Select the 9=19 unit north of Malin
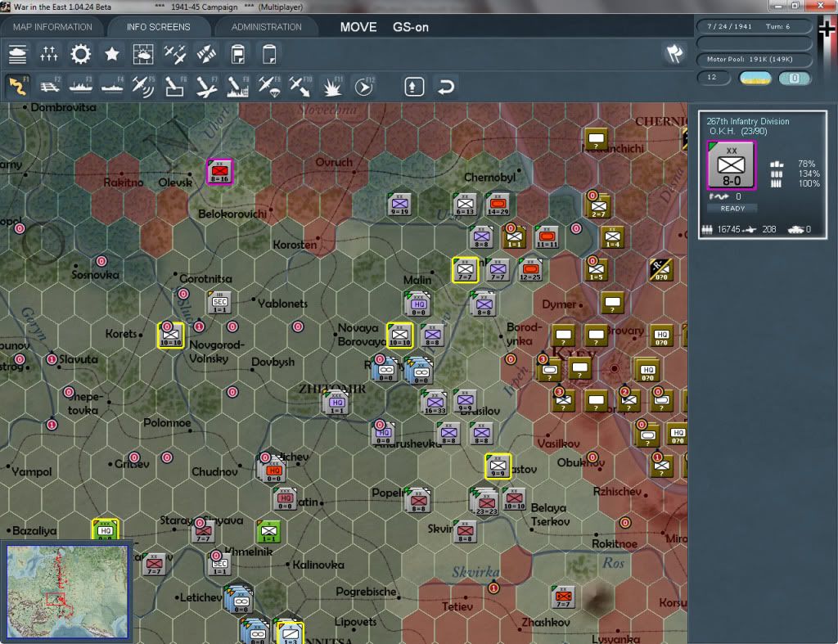 click(x=399, y=204)
